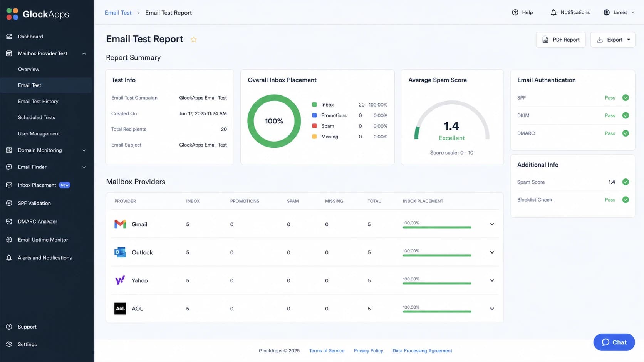The width and height of the screenshot is (644, 362).
Task: Click the Yahoo provider logo
Action: 120,280
